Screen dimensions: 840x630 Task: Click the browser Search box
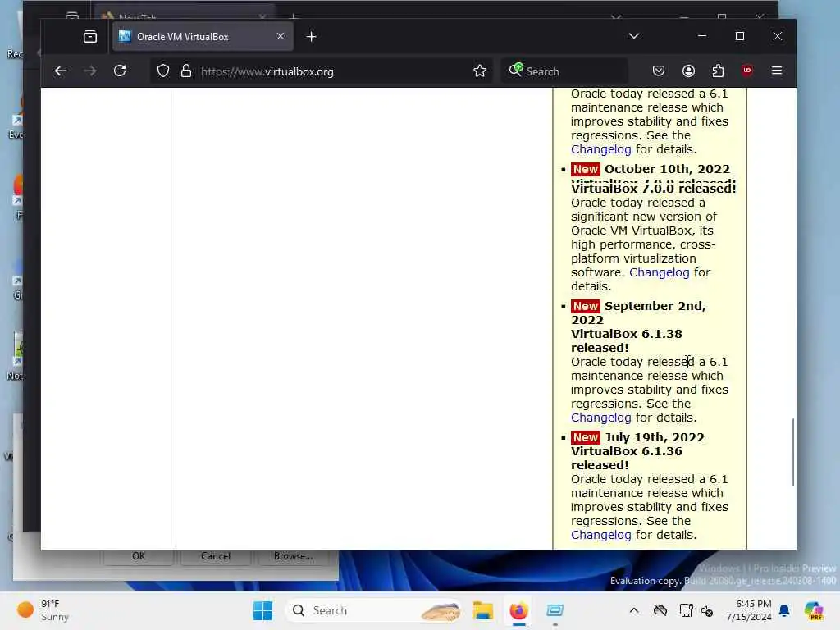pos(564,71)
